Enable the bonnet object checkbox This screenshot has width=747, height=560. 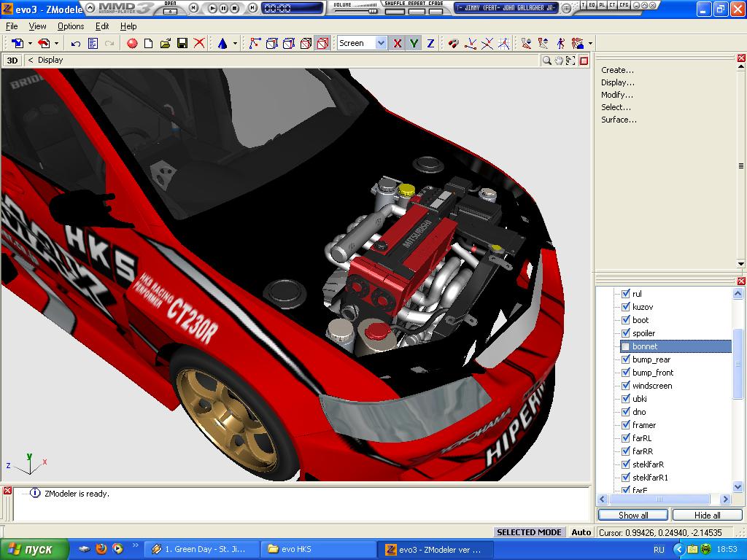pyautogui.click(x=625, y=346)
